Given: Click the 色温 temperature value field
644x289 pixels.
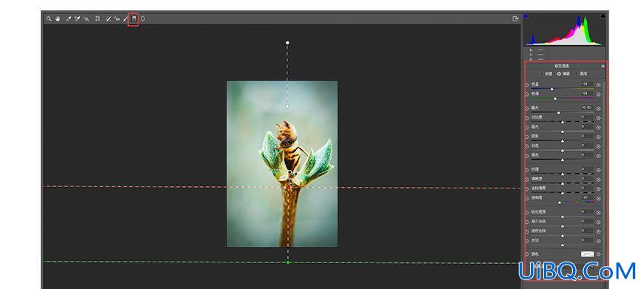Looking at the screenshot, I should [x=587, y=84].
